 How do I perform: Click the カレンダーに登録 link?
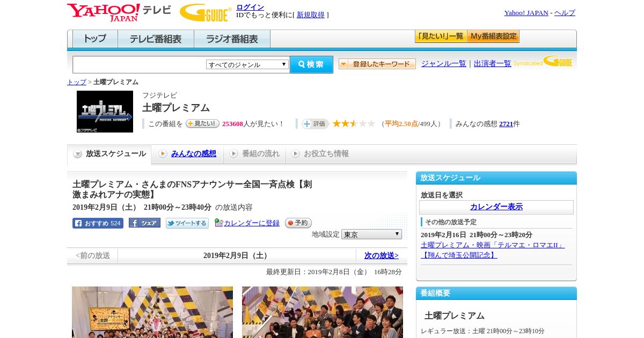[x=252, y=223]
